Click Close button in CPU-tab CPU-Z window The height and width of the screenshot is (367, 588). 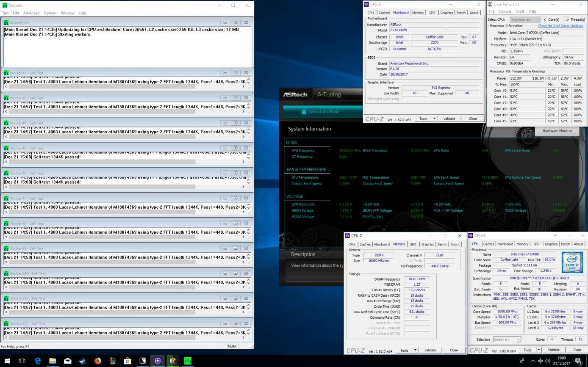(x=577, y=350)
